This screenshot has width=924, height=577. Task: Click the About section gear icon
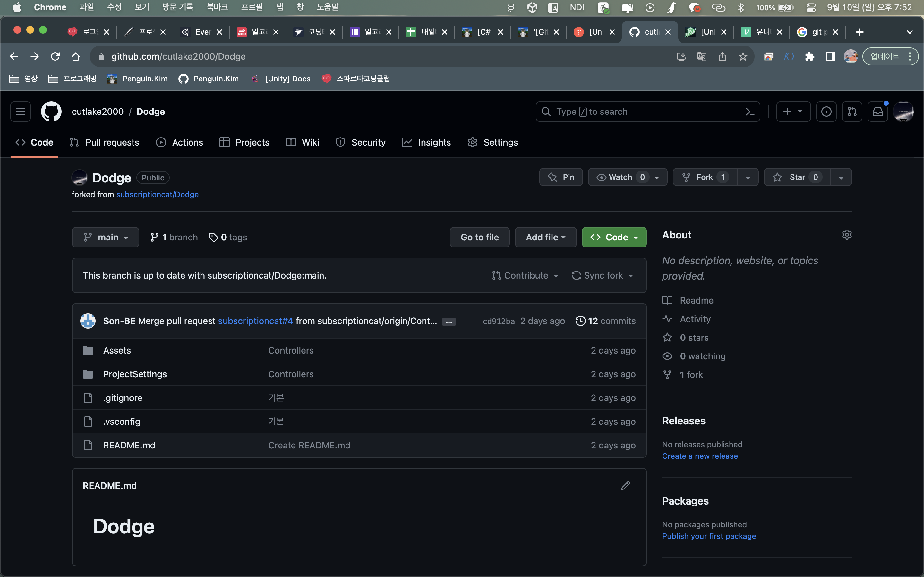[x=846, y=235]
